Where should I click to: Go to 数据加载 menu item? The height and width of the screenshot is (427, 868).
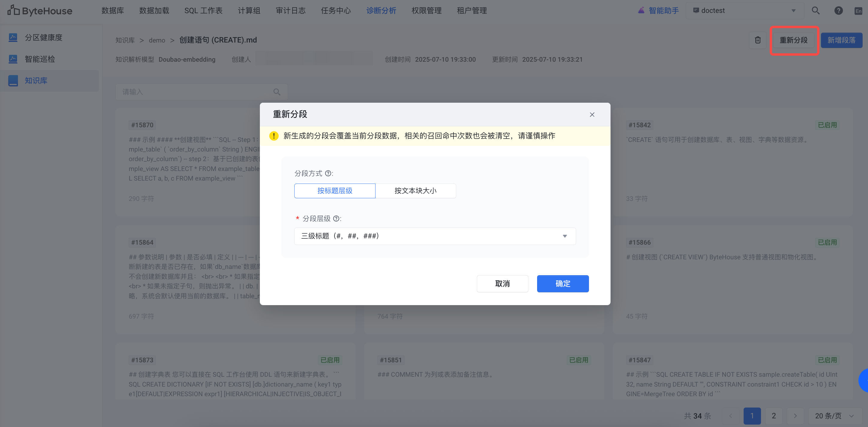click(154, 10)
